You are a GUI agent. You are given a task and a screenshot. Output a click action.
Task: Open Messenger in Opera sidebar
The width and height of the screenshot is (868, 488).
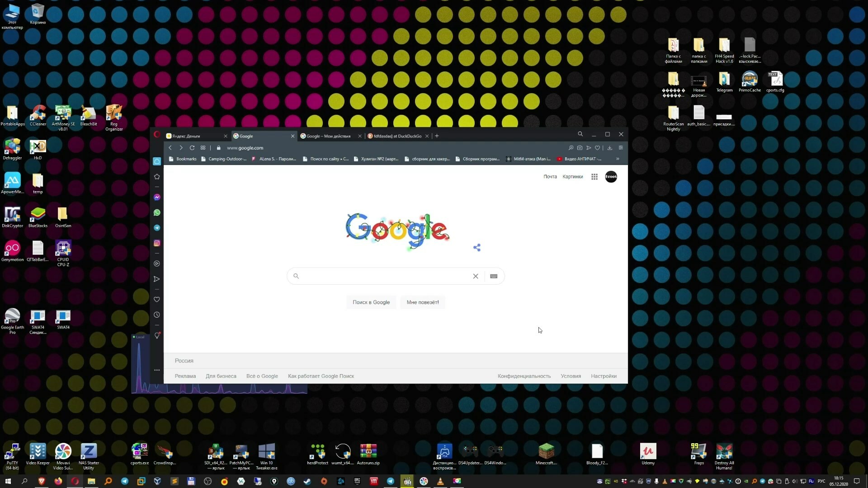point(157,197)
